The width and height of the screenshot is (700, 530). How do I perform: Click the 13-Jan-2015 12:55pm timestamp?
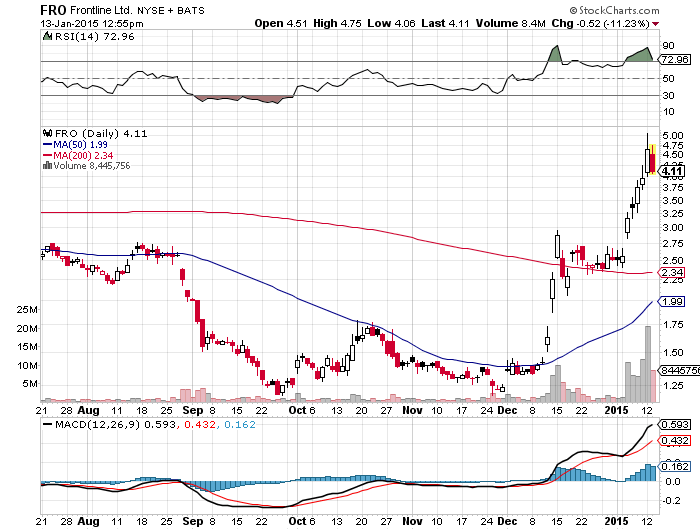click(x=92, y=24)
